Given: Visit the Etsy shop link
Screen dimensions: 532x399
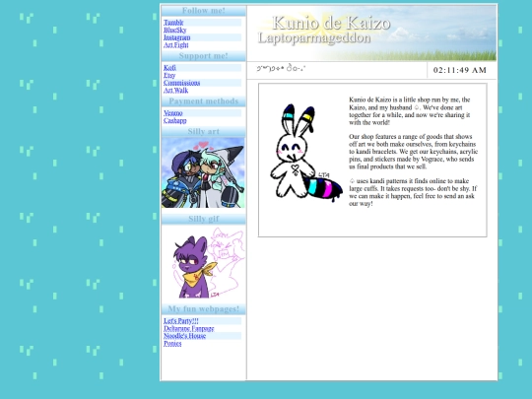Looking at the screenshot, I should coord(169,75).
